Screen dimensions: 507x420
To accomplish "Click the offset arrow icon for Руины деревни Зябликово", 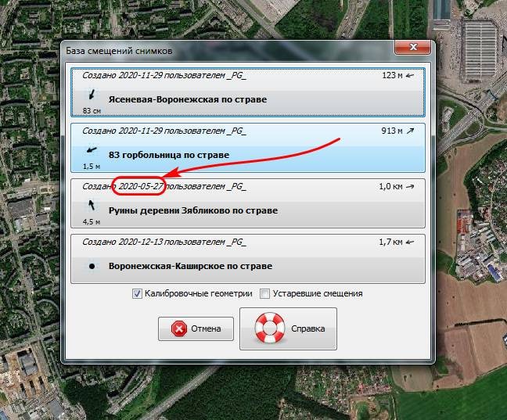I will (92, 205).
